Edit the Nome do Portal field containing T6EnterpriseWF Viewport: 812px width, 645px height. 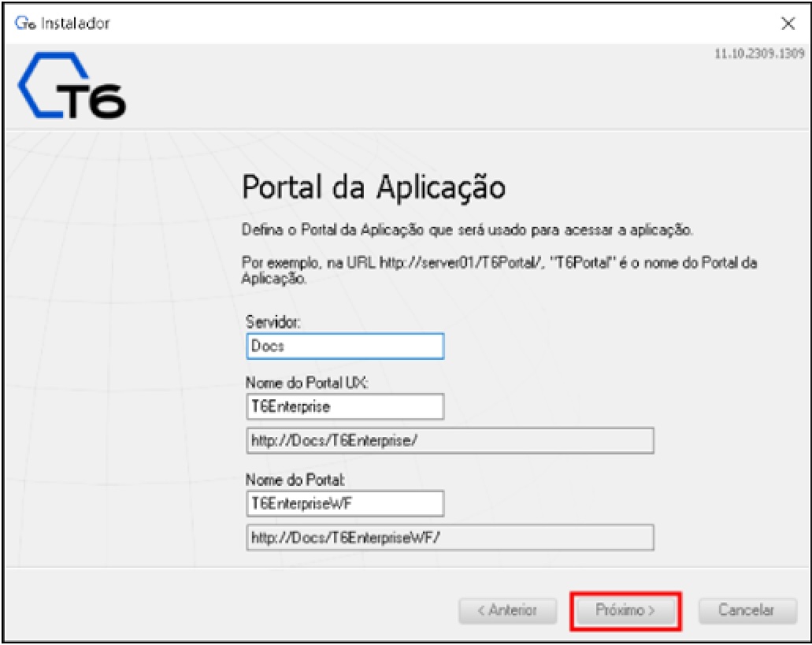point(345,504)
